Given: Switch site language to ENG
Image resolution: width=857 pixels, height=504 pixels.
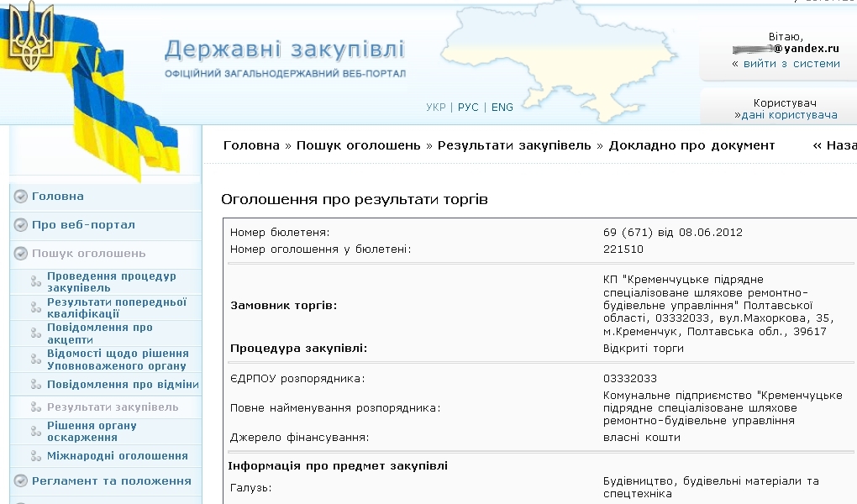Looking at the screenshot, I should pos(502,108).
